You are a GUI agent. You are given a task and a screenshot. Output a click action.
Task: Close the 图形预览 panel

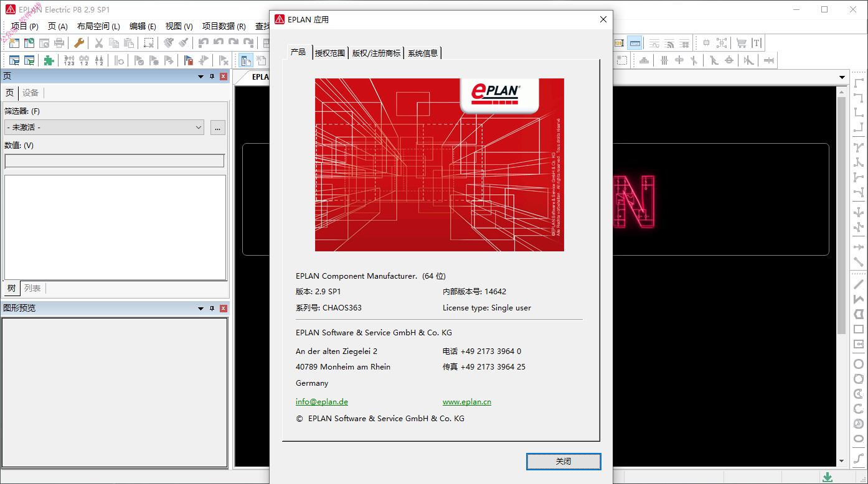pyautogui.click(x=224, y=308)
